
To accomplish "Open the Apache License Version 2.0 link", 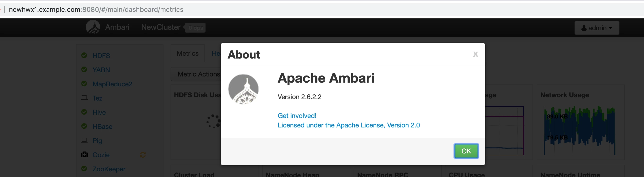I will [x=349, y=125].
